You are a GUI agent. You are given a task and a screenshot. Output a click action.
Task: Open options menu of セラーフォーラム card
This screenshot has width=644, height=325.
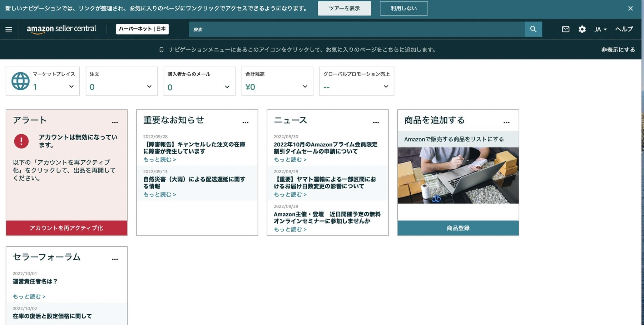point(115,259)
